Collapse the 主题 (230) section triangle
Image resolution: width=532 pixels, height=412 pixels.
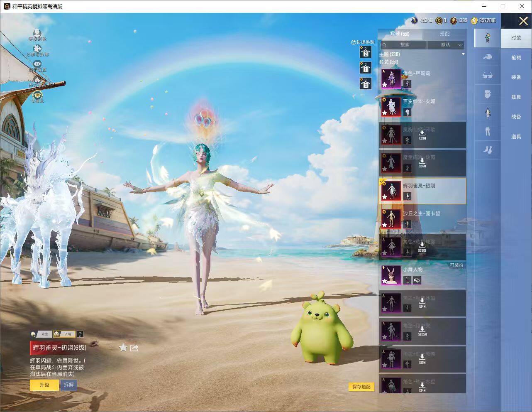pos(463,54)
